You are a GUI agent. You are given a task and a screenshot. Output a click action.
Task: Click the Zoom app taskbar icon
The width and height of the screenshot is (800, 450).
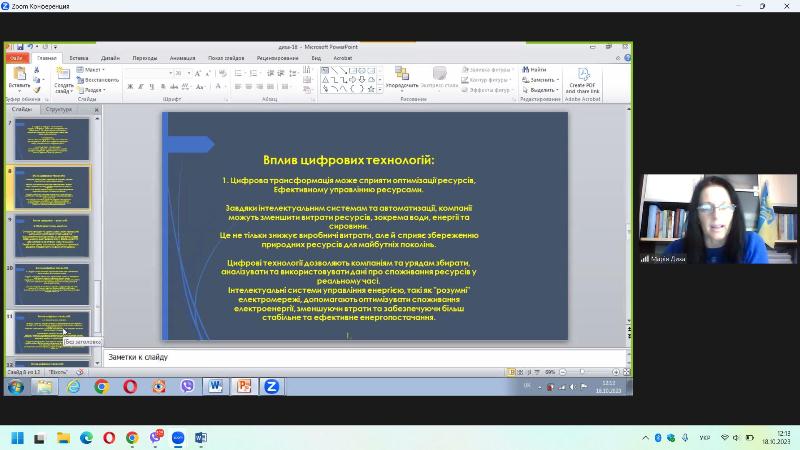(x=179, y=437)
